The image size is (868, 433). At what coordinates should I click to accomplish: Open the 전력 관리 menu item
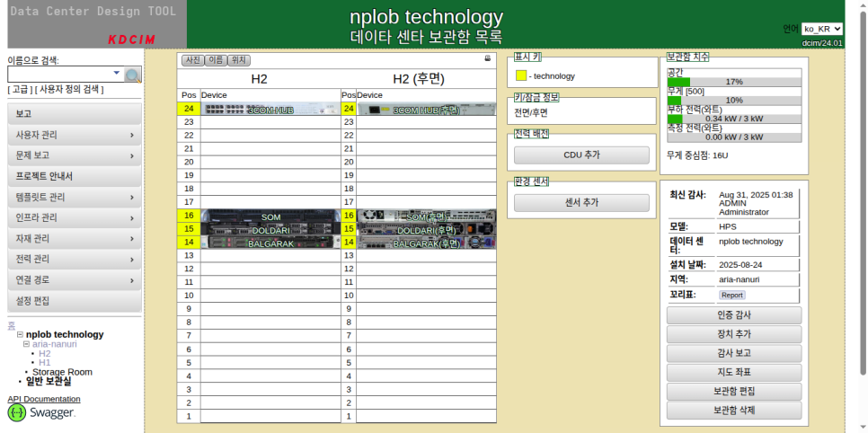coord(74,259)
